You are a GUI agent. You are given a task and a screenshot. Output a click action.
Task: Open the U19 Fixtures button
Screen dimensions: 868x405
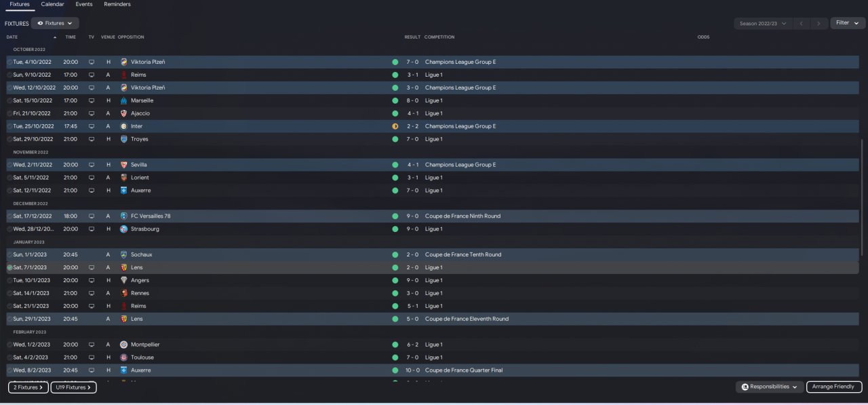click(x=73, y=387)
